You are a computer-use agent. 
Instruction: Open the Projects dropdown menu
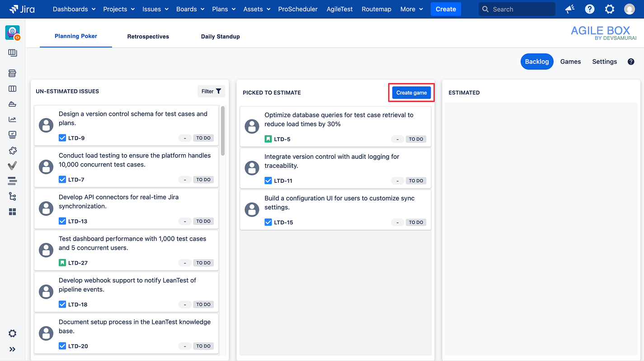click(x=119, y=9)
